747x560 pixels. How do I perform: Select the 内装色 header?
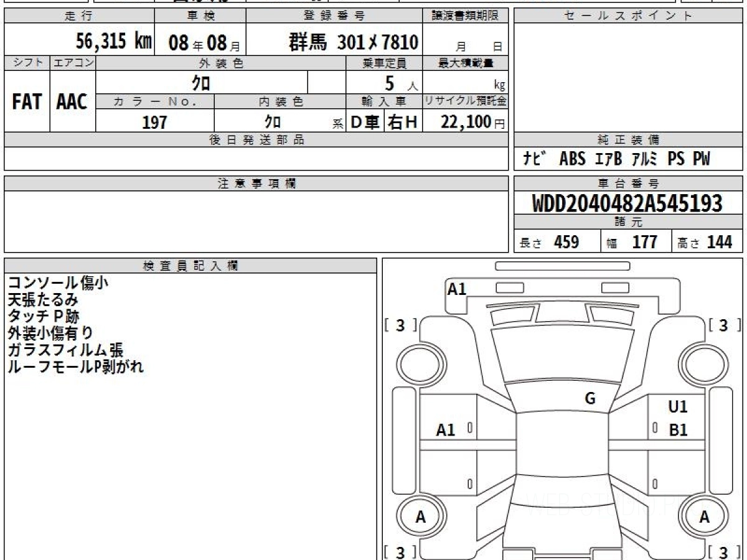(280, 101)
